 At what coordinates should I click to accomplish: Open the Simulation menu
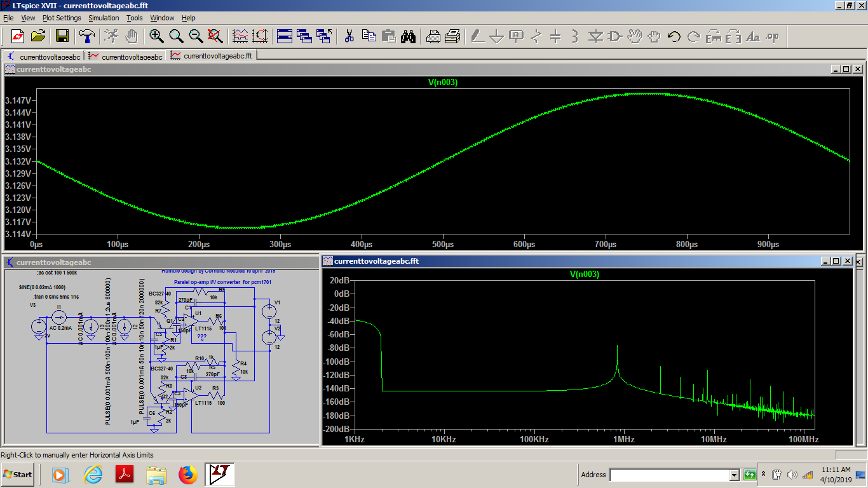click(104, 18)
